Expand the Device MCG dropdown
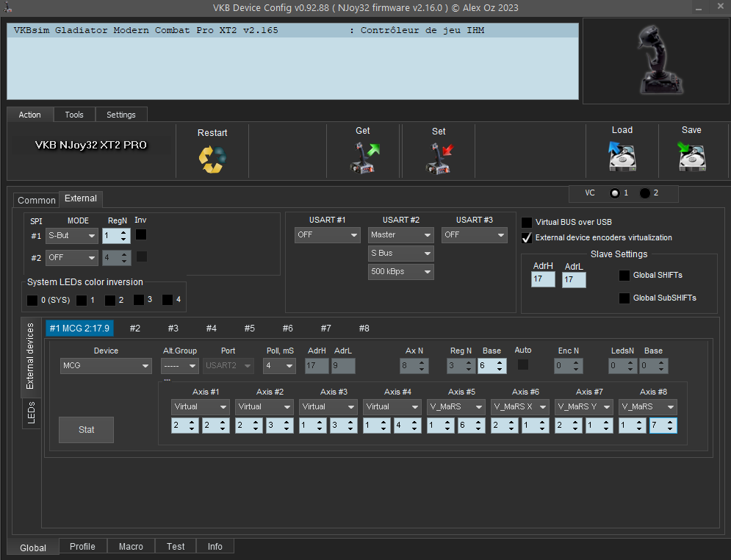Screen dimensions: 731x560 tap(106, 365)
